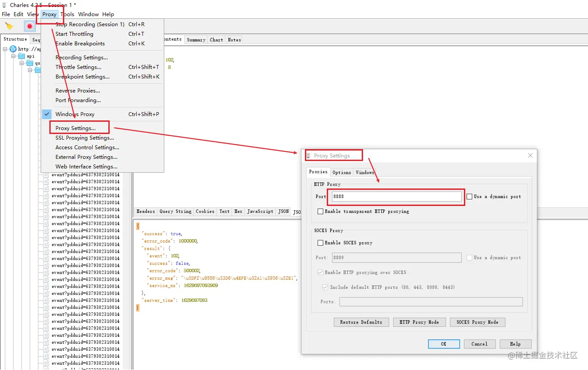The width and height of the screenshot is (588, 370).
Task: Click the api folder icon
Action: (x=21, y=56)
